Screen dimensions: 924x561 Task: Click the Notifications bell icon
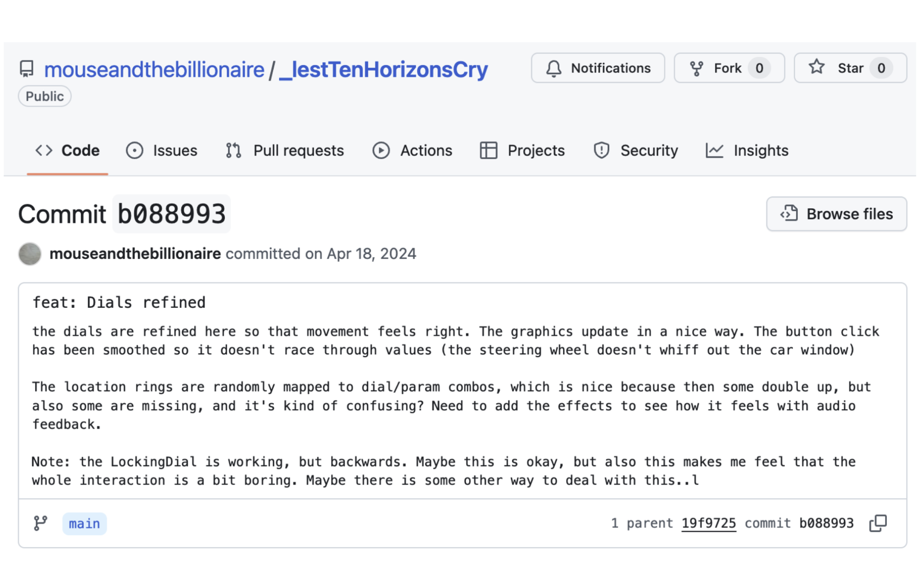click(553, 68)
